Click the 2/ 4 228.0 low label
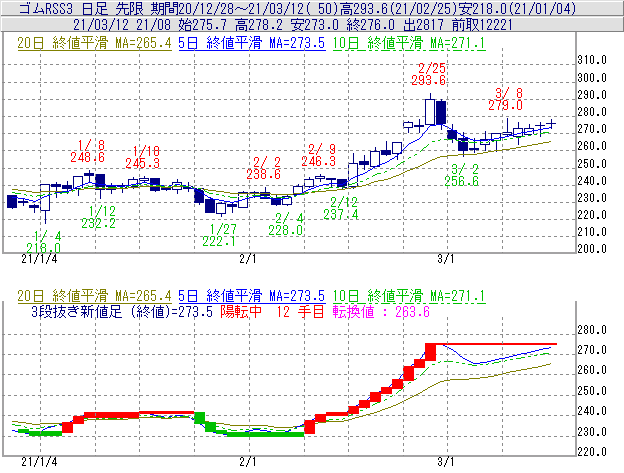 point(285,224)
